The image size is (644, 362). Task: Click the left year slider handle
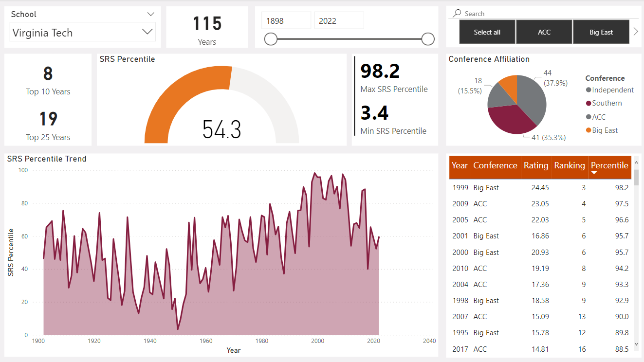[271, 39]
